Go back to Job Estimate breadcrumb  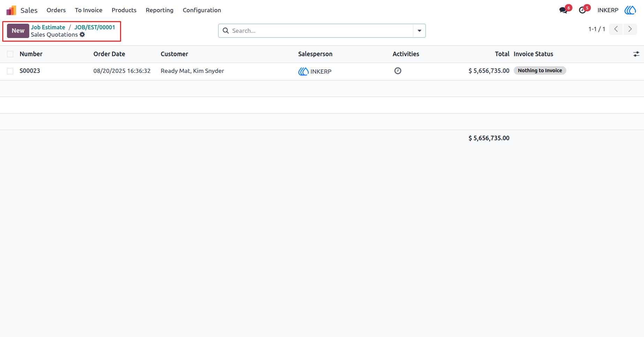(x=48, y=27)
